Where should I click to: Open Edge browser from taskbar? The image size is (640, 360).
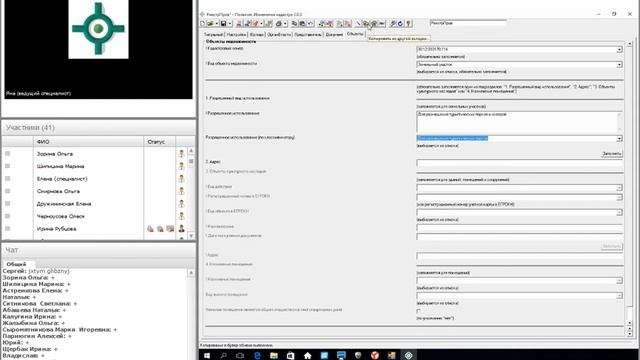pos(257,356)
